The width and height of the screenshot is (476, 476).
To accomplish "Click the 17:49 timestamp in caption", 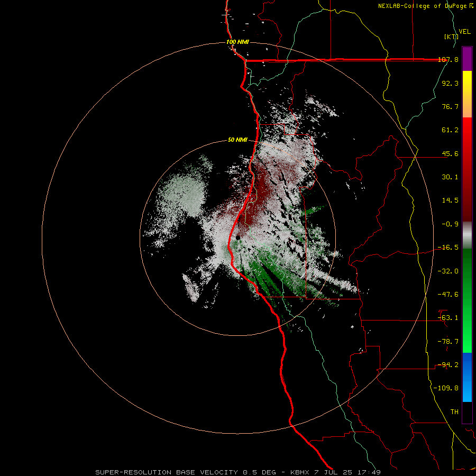I will click(370, 472).
